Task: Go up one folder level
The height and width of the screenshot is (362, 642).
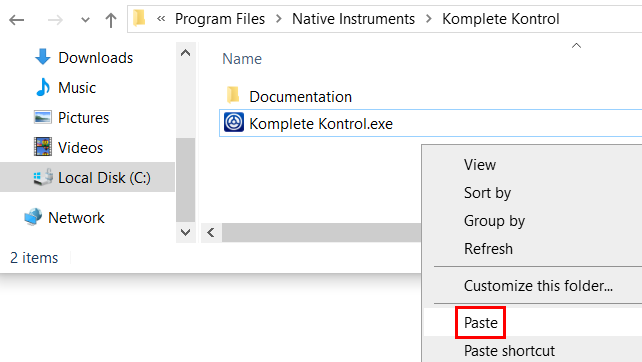Action: [x=111, y=20]
